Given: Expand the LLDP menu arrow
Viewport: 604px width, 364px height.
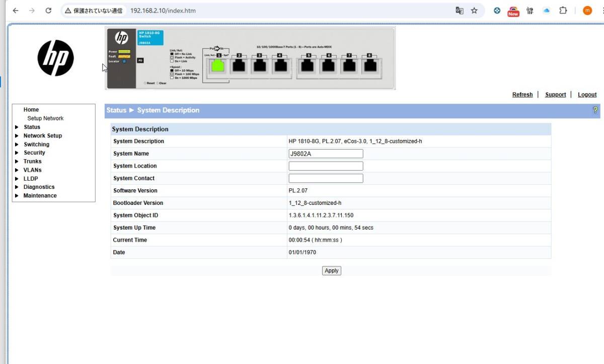Looking at the screenshot, I should point(17,179).
